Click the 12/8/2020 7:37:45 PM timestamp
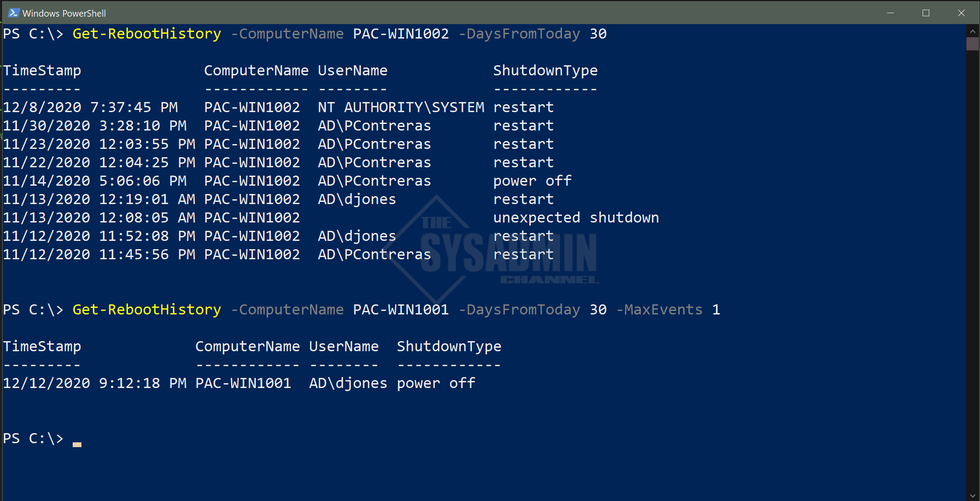Viewport: 980px width, 501px height. coord(91,106)
